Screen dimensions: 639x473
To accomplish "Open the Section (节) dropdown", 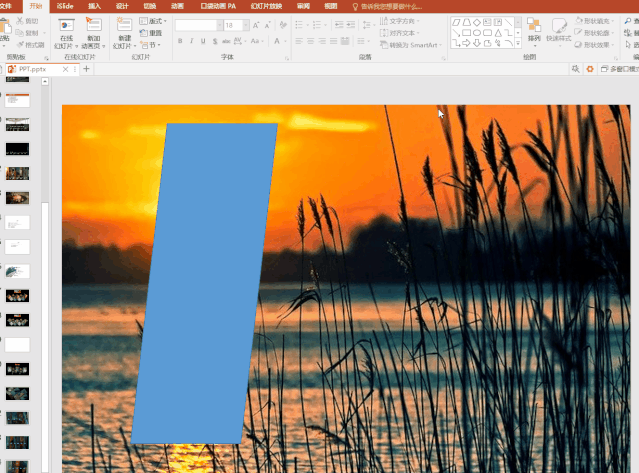I will 150,45.
